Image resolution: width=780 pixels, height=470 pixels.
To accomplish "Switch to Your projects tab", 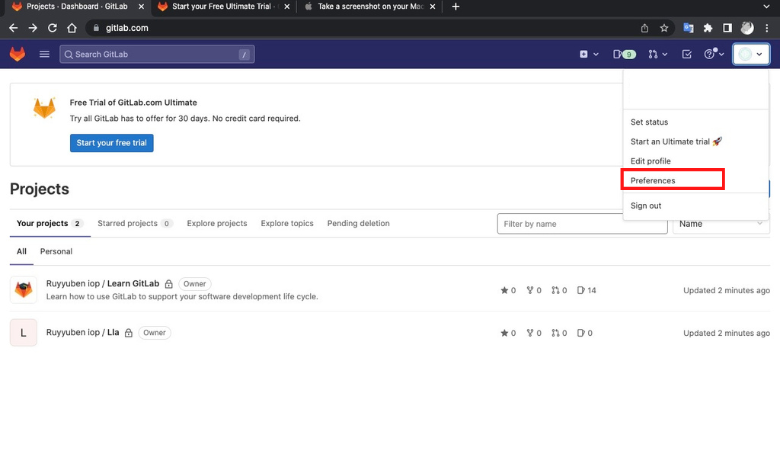I will (x=49, y=223).
